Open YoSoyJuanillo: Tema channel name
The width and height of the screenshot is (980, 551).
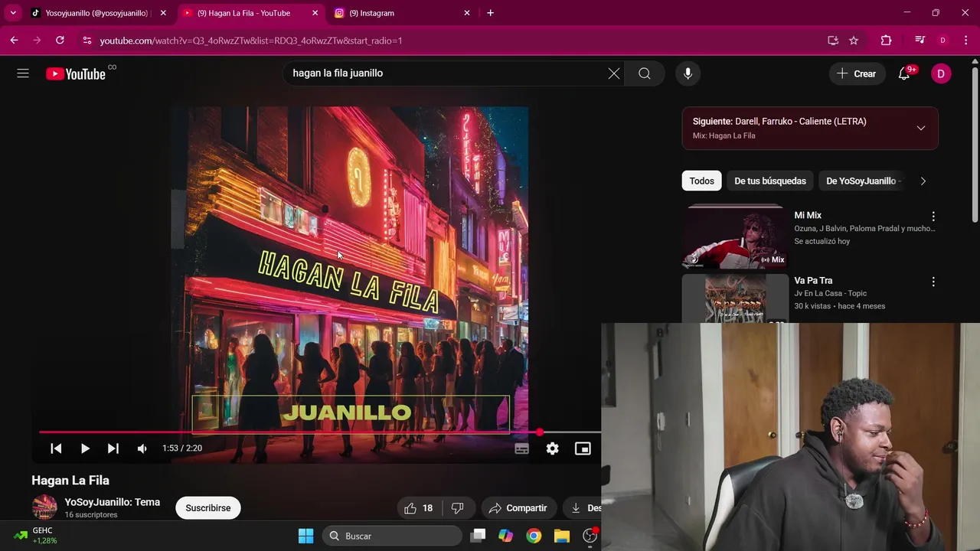[113, 502]
